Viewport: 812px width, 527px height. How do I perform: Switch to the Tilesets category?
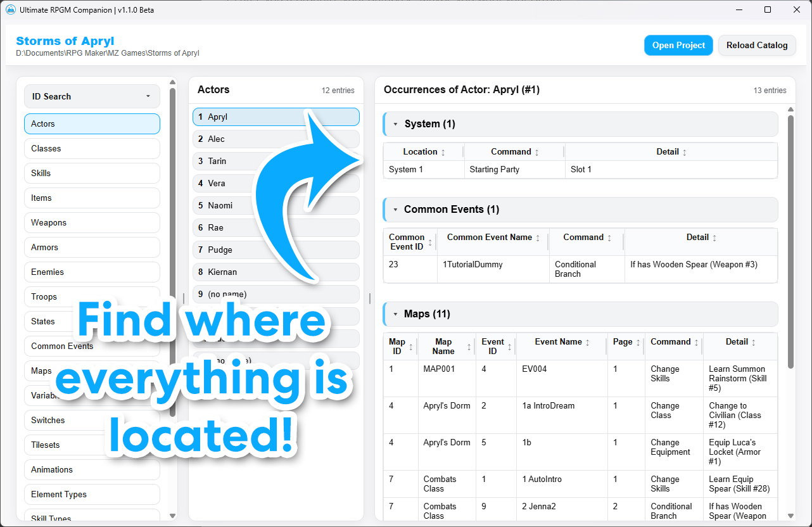pos(92,445)
